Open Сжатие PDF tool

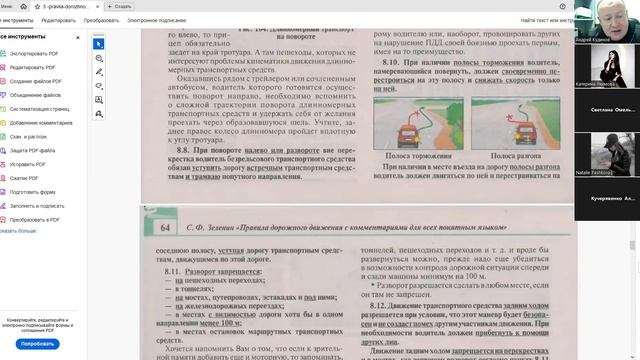tap(24, 178)
